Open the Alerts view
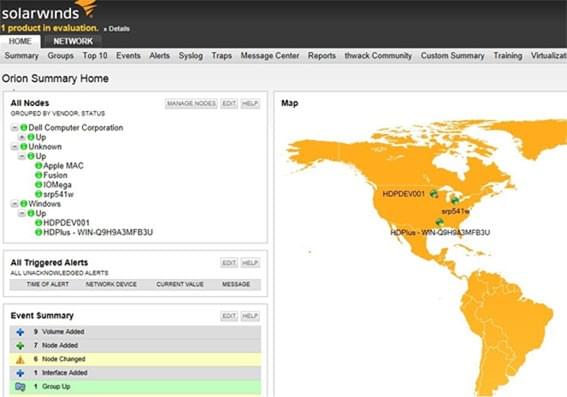Viewport: 567px width, 397px height. tap(159, 56)
